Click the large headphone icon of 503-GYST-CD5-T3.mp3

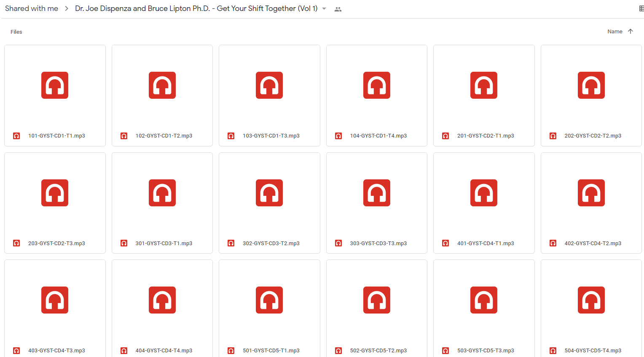tap(484, 300)
